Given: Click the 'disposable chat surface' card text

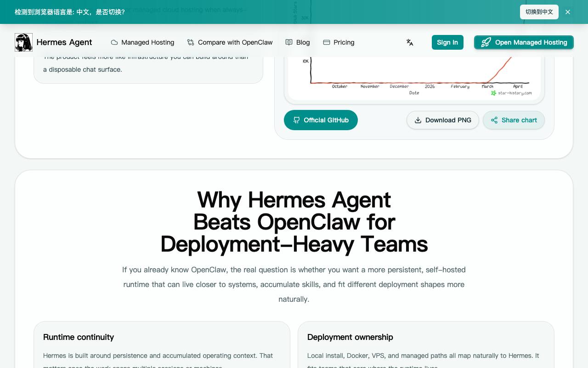Looking at the screenshot, I should tap(83, 69).
